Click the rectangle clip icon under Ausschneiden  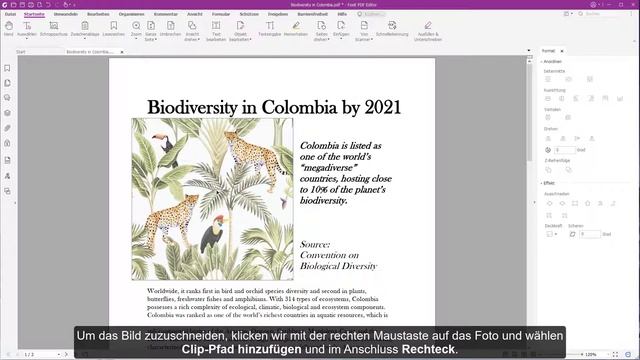pyautogui.click(x=575, y=203)
